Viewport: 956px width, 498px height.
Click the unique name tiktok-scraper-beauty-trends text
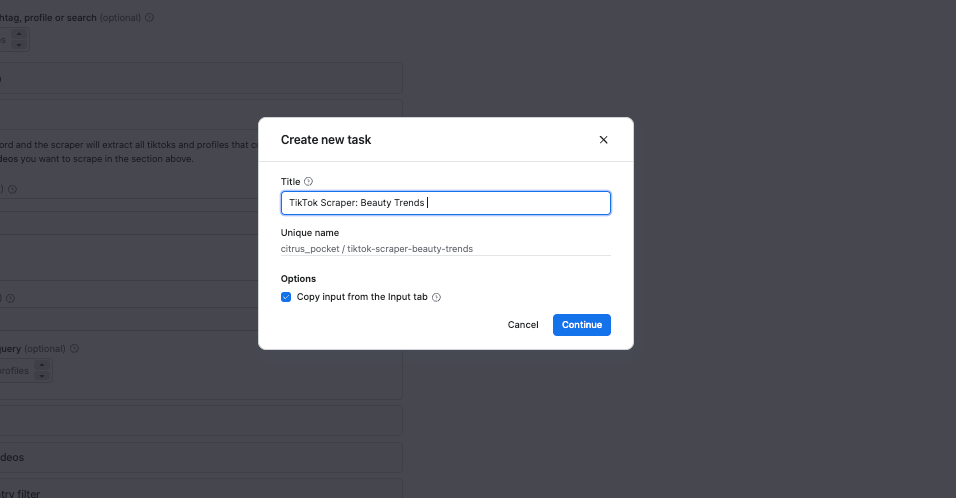tap(410, 249)
